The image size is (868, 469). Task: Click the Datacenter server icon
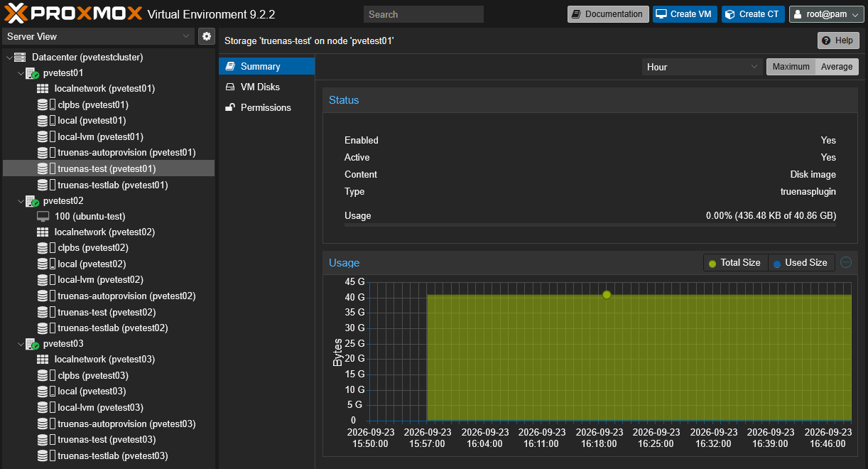tap(19, 57)
